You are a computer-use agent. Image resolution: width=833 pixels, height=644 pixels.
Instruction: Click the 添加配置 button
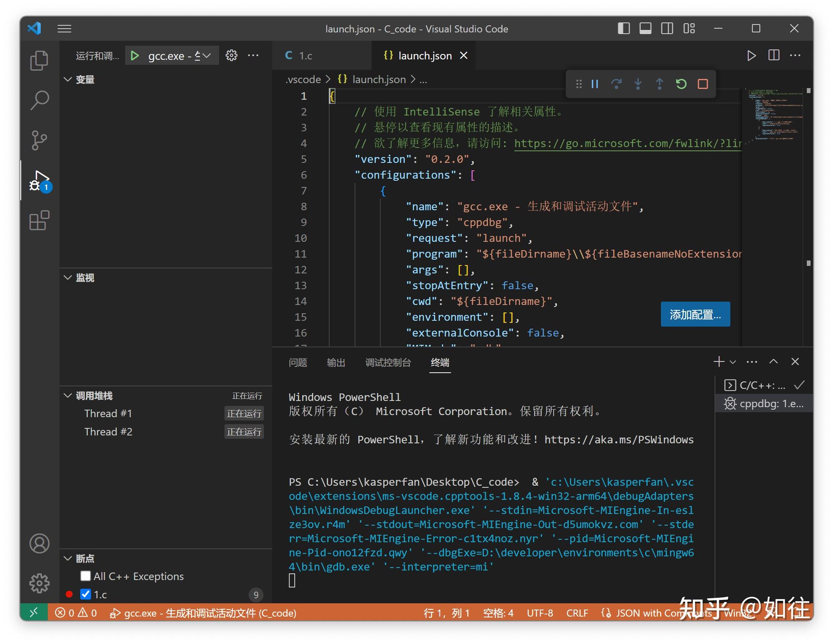click(x=695, y=314)
